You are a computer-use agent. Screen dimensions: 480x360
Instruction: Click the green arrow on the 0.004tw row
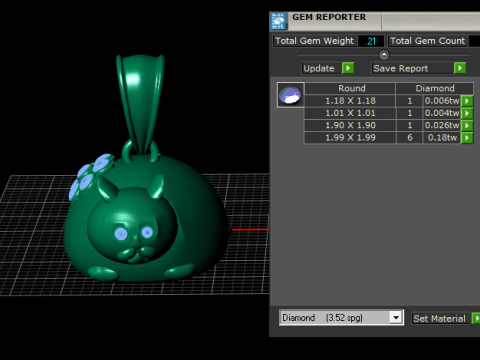click(x=467, y=113)
